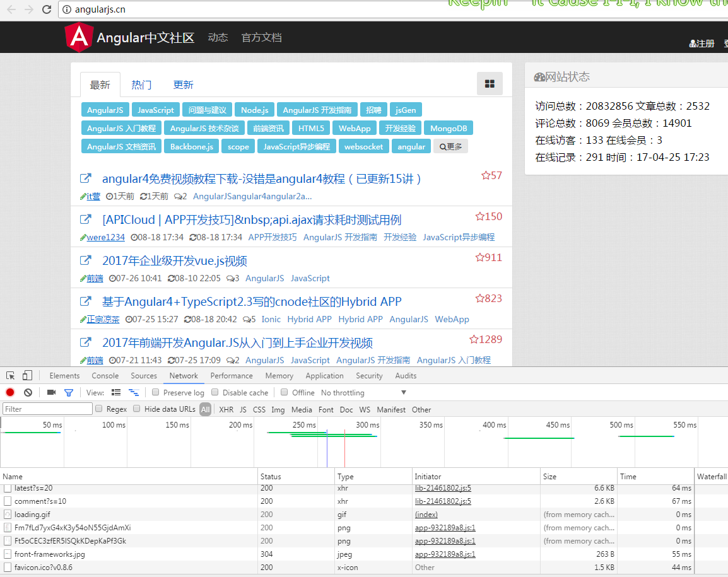The width and height of the screenshot is (728, 577).
Task: Click the star icon showing 57
Action: click(486, 175)
